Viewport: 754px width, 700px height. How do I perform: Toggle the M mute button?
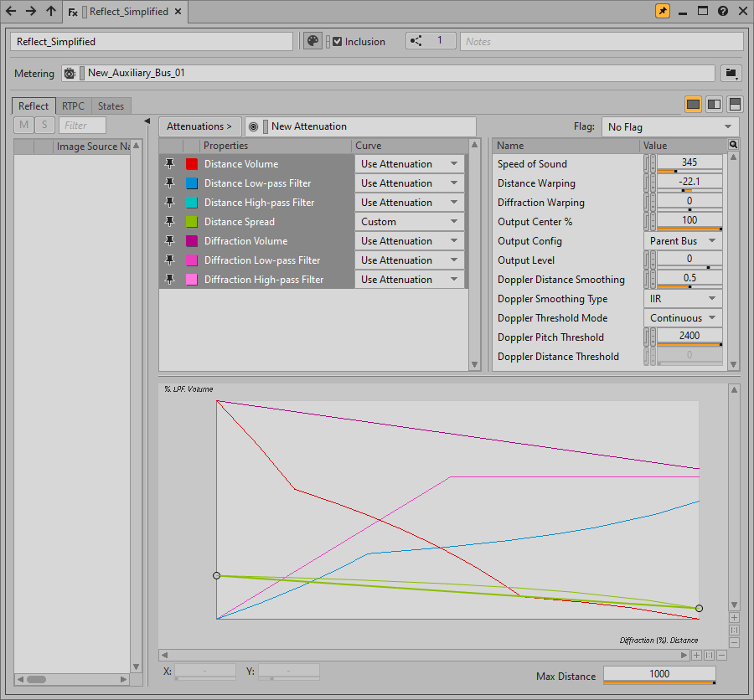point(23,126)
